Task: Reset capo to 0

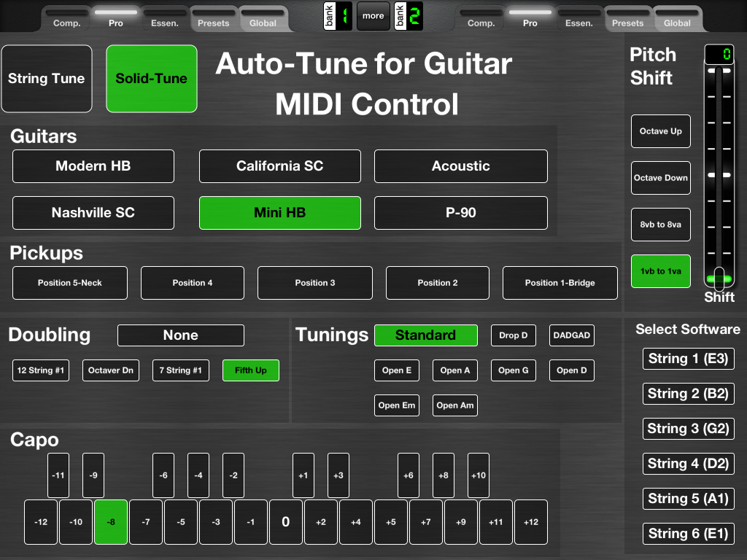Action: 286,522
